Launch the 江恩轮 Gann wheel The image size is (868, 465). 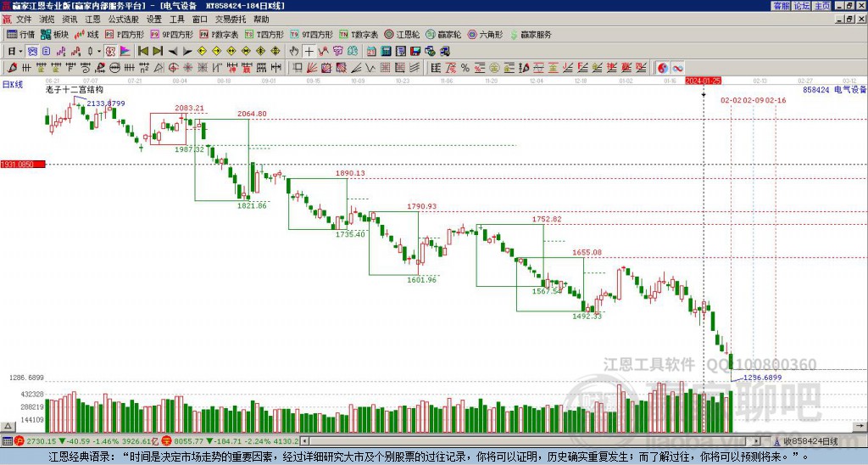pos(402,34)
